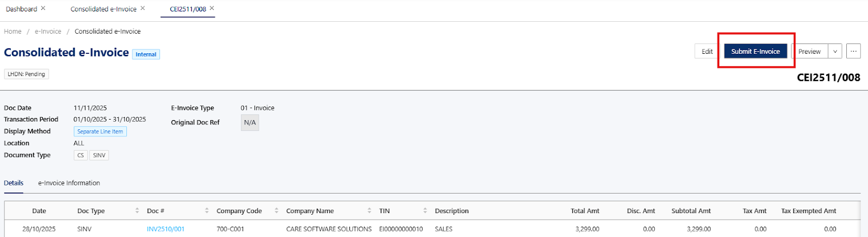Open the INV2510/001 document link
This screenshot has width=868, height=237.
click(x=165, y=229)
